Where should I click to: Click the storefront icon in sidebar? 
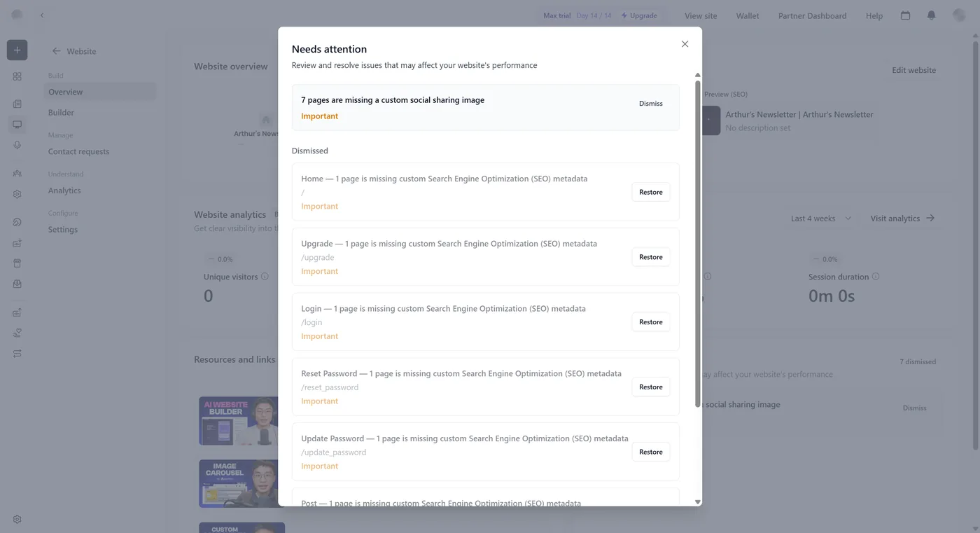(x=17, y=263)
